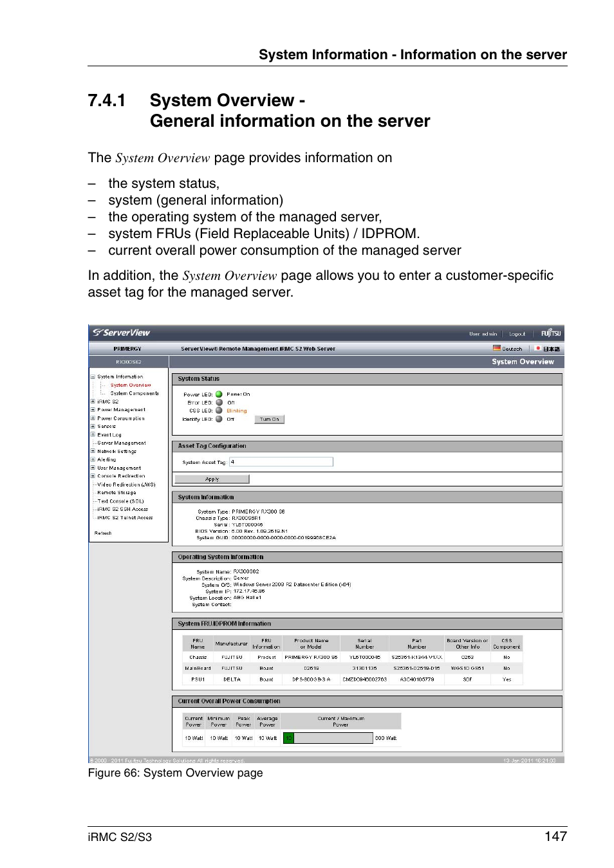Image resolution: width=614 pixels, height=868 pixels.
Task: Click the green Power LED indicator
Action: (x=219, y=394)
